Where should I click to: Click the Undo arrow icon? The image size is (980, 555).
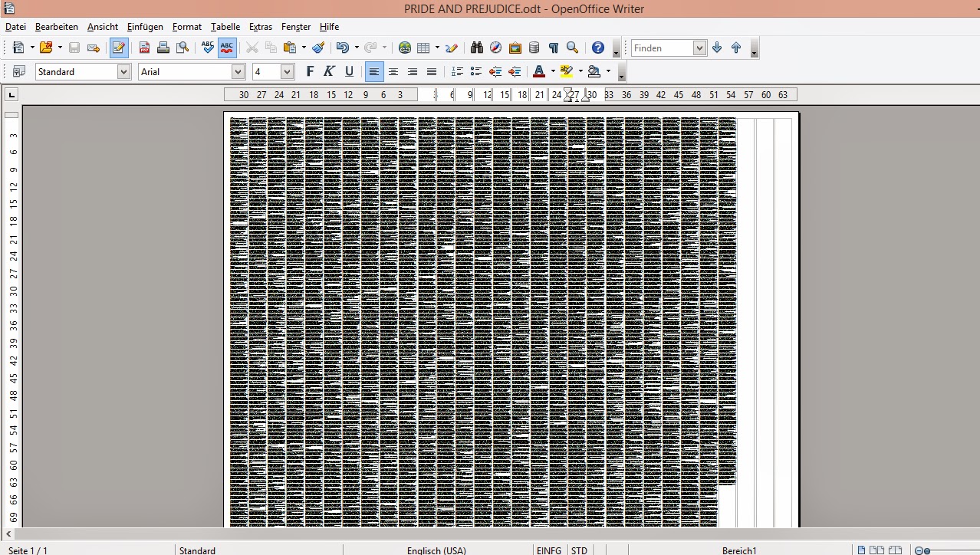(342, 48)
